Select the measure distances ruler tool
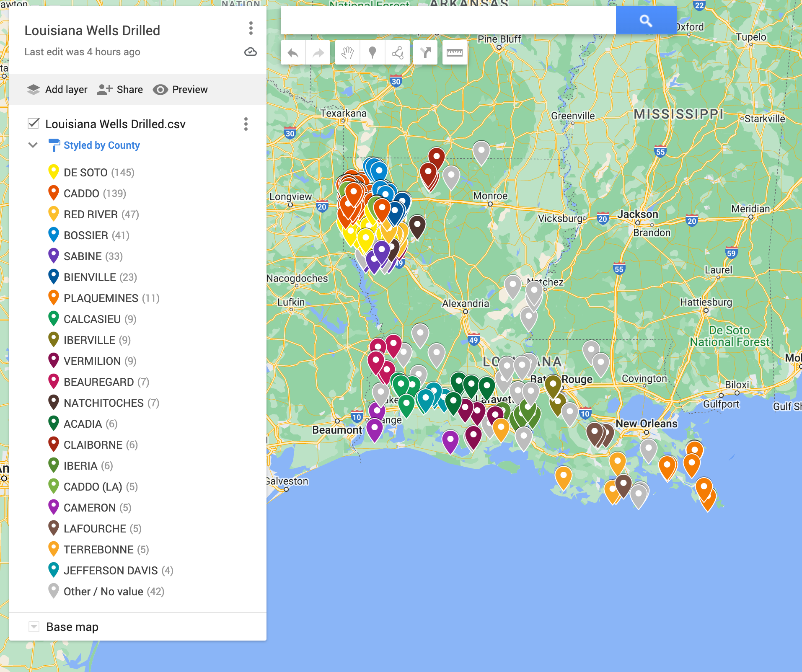 coord(455,52)
